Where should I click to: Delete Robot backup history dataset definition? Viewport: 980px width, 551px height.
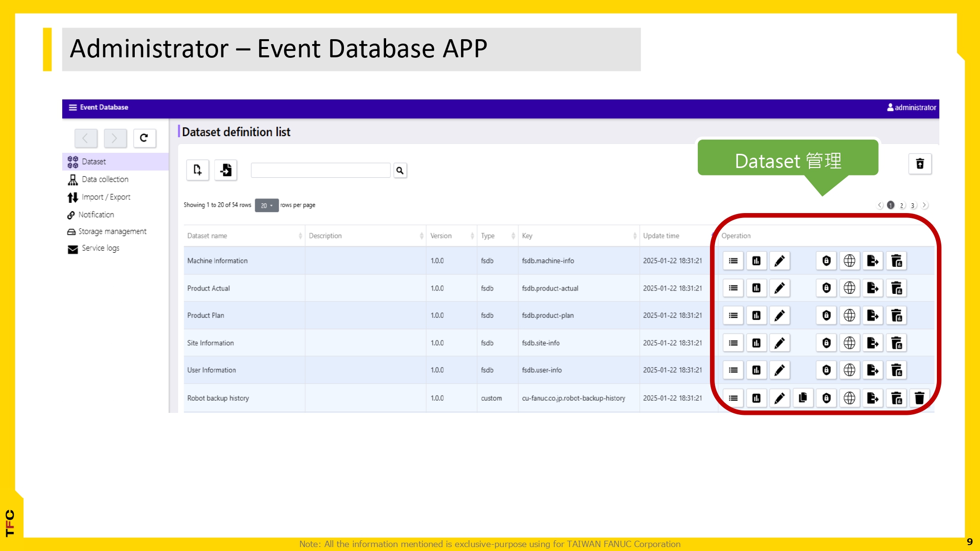(920, 398)
